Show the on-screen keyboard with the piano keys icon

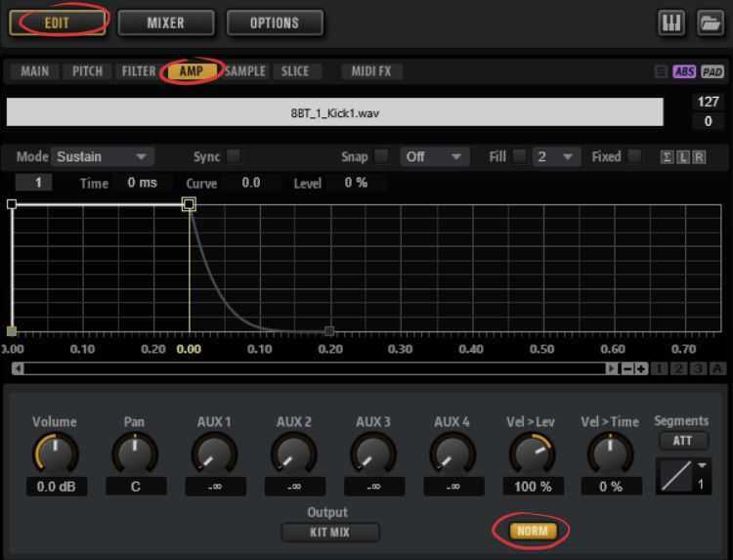click(x=671, y=22)
